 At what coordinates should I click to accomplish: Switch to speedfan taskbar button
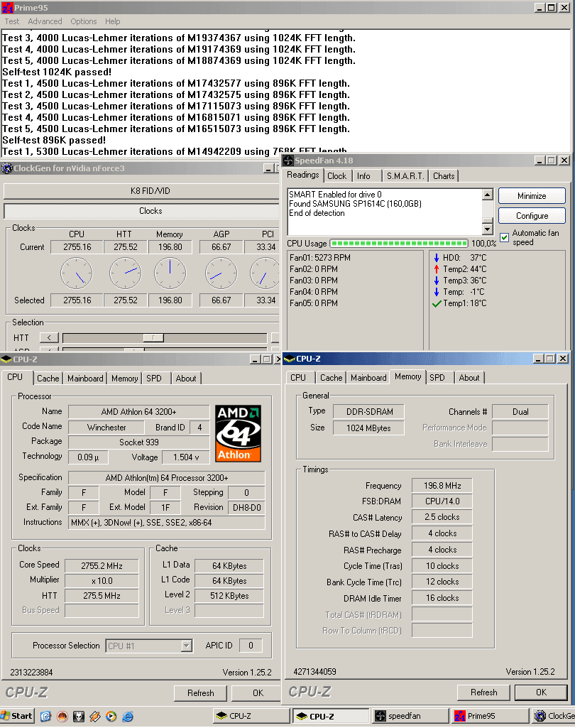[x=411, y=716]
